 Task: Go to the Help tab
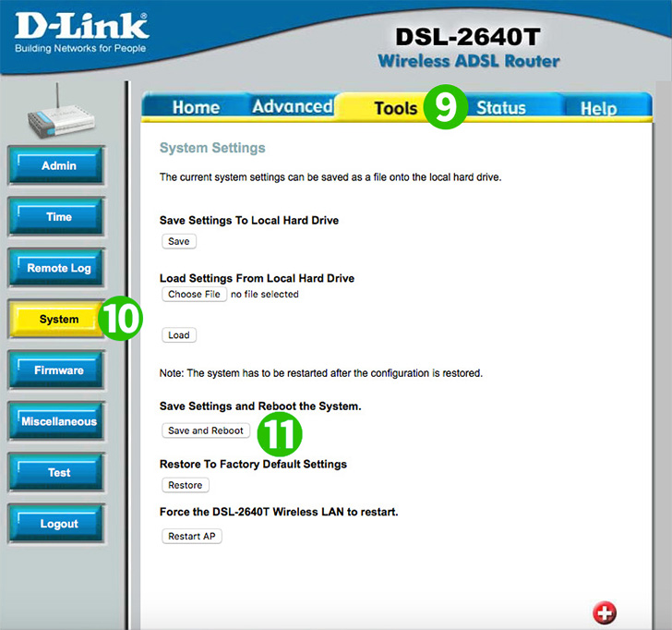click(598, 108)
